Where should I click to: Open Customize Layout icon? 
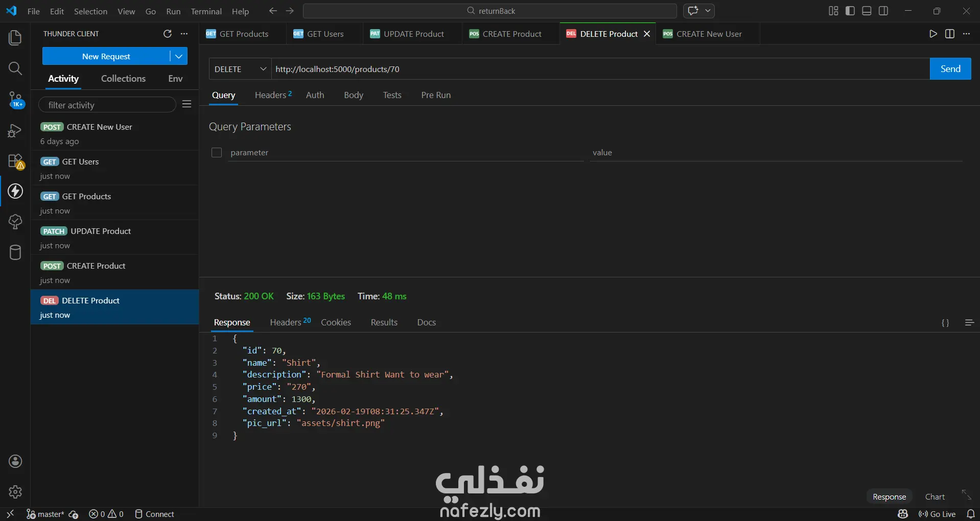[x=833, y=11]
